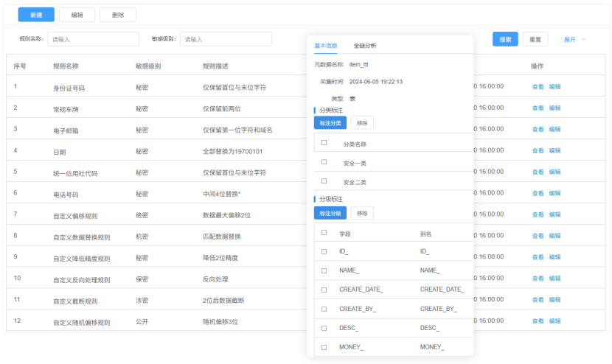The image size is (612, 364).
Task: Check the CREATE_DATE_ field checkbox
Action: tap(324, 290)
